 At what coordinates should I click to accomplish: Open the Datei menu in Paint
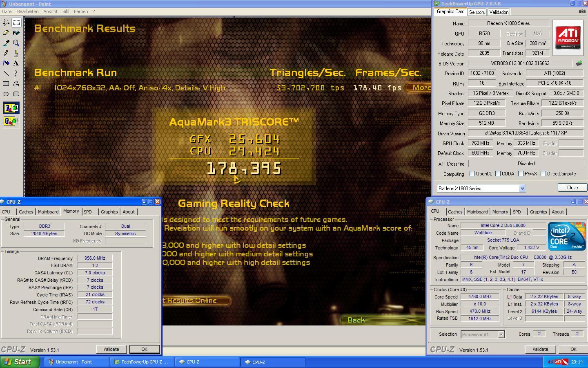point(7,11)
